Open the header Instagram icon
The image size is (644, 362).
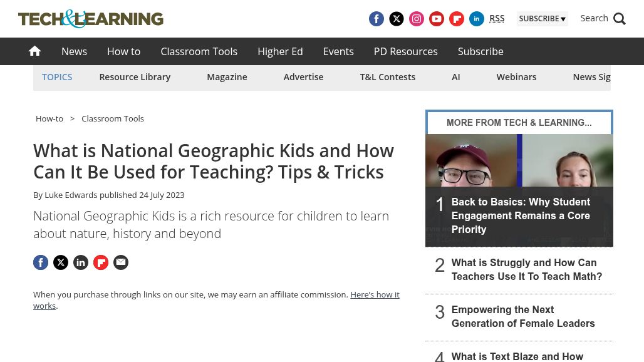tap(417, 19)
